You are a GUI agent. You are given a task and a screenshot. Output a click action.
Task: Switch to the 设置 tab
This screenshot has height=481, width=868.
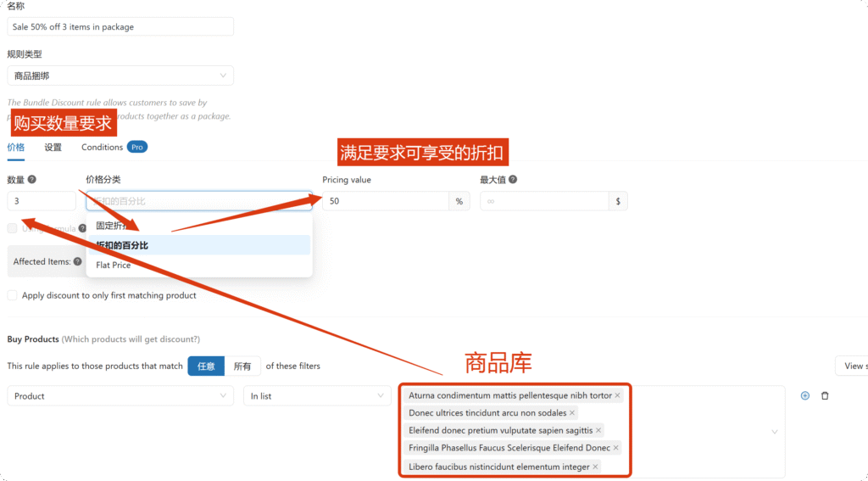53,147
